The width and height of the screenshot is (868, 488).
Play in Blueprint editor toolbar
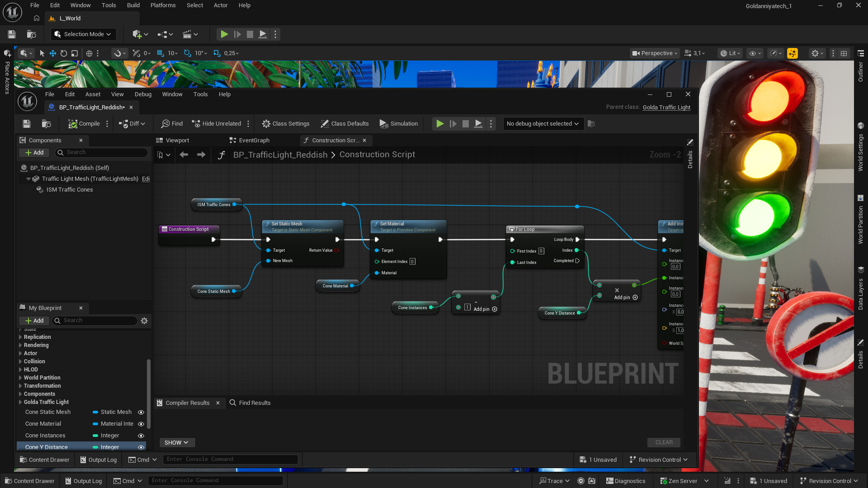(x=440, y=124)
